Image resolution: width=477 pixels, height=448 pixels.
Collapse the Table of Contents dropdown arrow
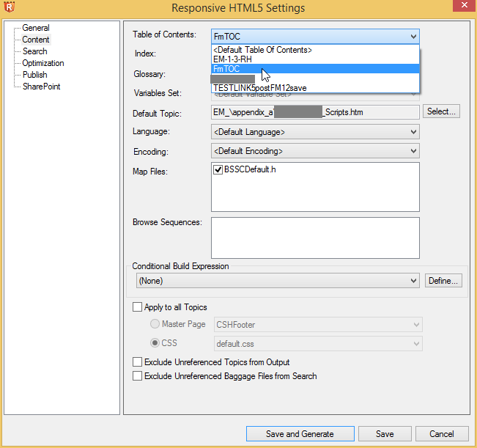[413, 37]
